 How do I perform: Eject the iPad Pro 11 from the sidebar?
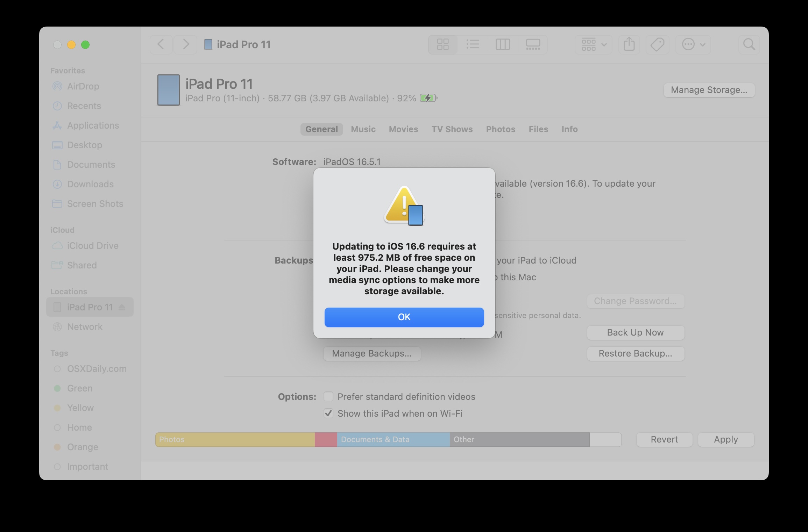[122, 307]
